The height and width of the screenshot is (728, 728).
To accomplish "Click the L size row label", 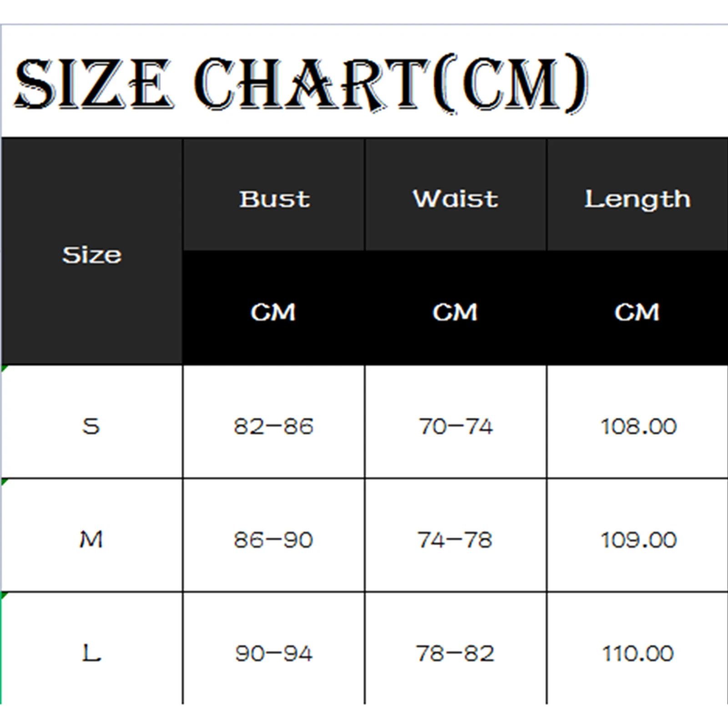I will 91,653.
